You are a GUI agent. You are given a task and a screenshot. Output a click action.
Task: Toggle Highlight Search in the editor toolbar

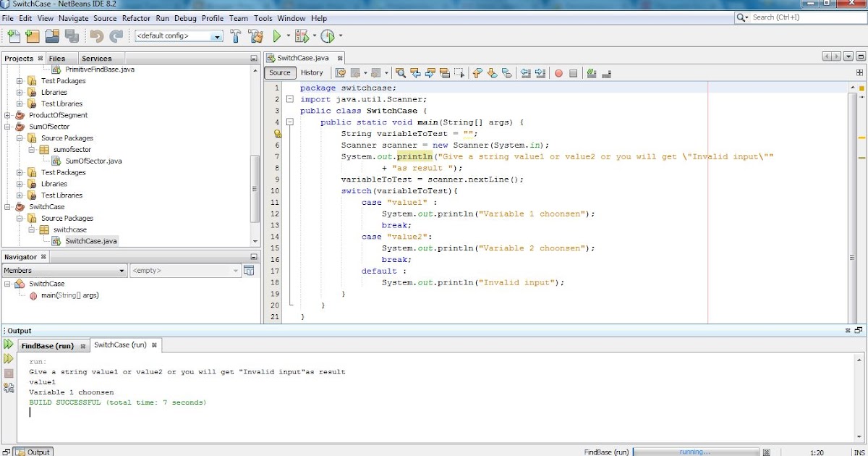click(446, 73)
